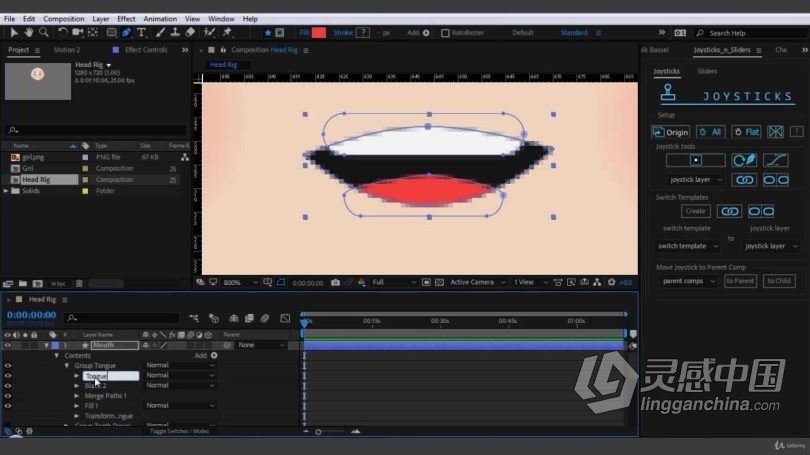The image size is (810, 455).
Task: Switch to the Sliders tab
Action: (707, 71)
